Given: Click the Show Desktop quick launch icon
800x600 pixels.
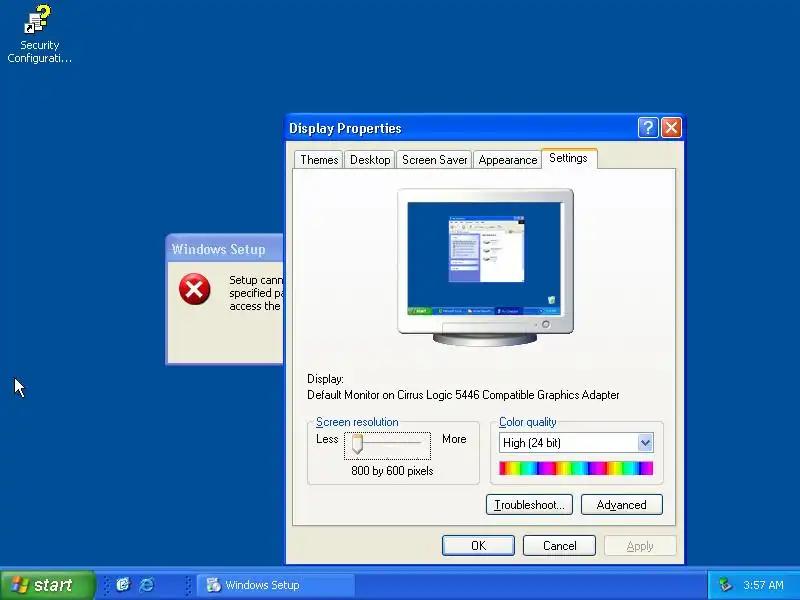Looking at the screenshot, I should pyautogui.click(x=123, y=585).
